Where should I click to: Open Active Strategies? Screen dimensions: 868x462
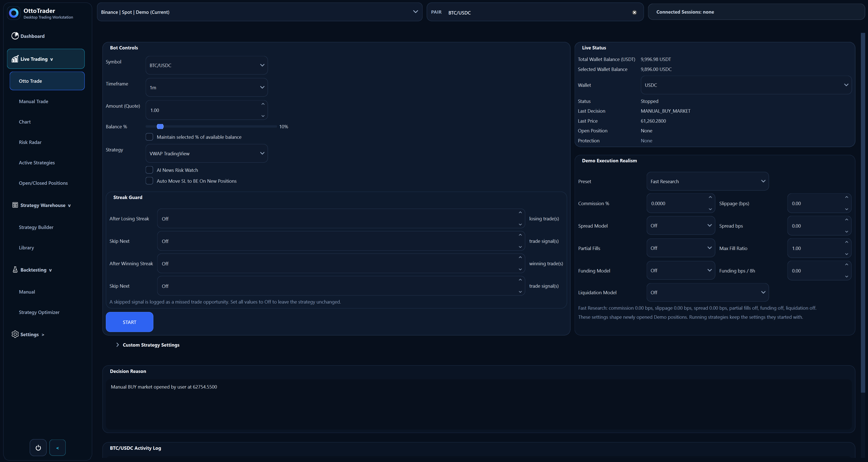37,163
